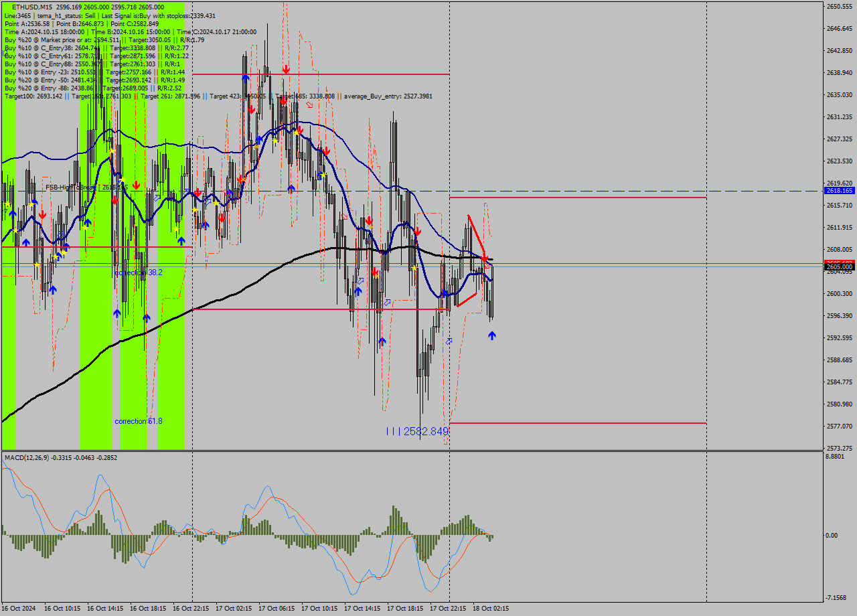Click the 8.8801 MACD scale value
The width and height of the screenshot is (857, 616).
tap(836, 457)
